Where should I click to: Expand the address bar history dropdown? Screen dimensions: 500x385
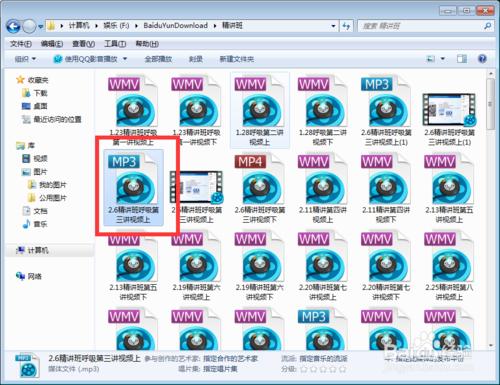tap(333, 26)
